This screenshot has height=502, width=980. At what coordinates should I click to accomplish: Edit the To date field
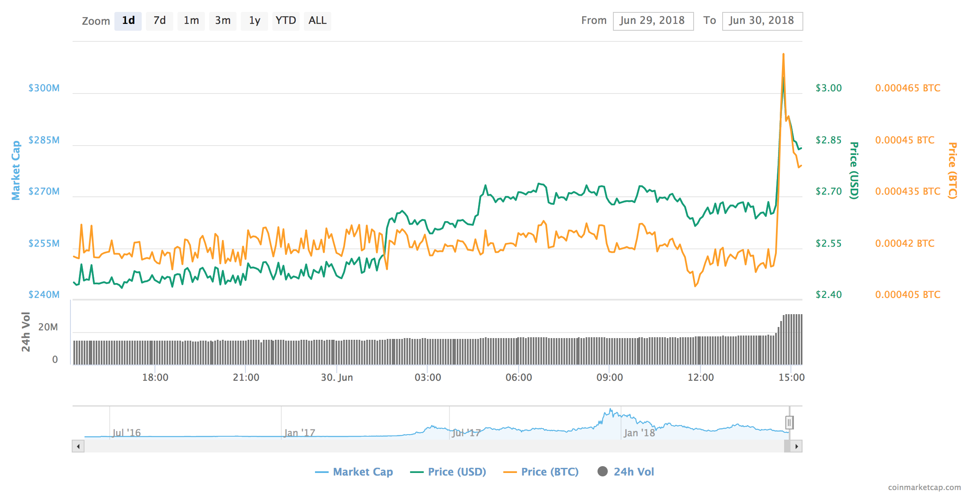[762, 21]
